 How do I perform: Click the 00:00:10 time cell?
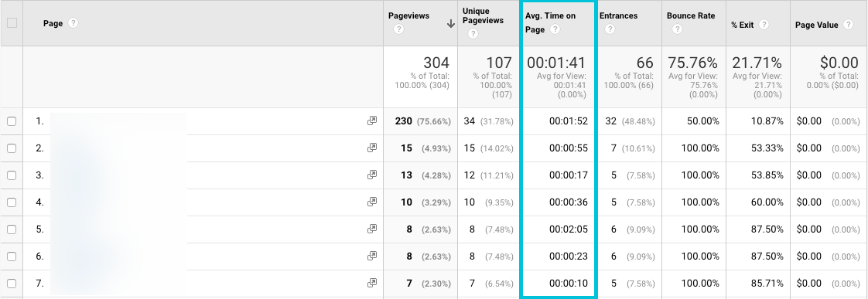[569, 284]
